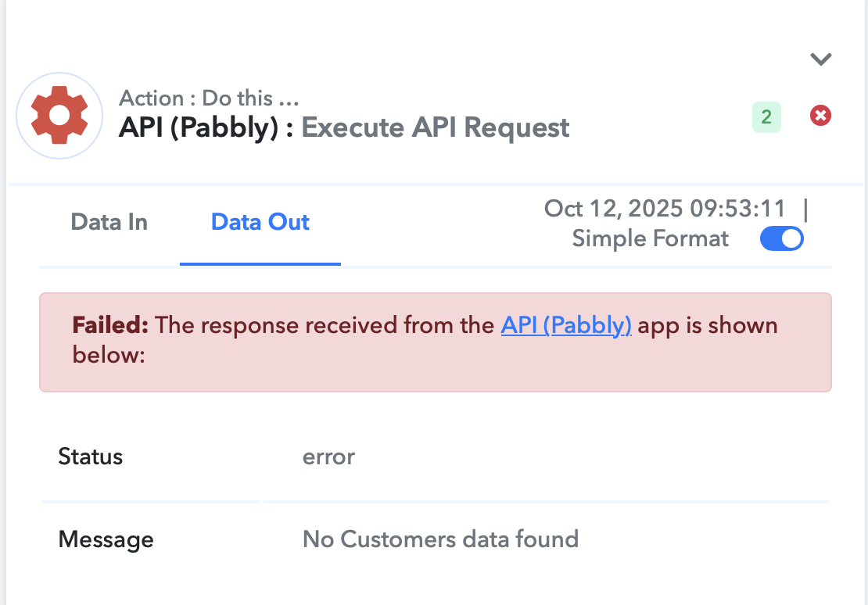Click the word below: in the alert
The height and width of the screenshot is (605, 868).
[x=109, y=355]
